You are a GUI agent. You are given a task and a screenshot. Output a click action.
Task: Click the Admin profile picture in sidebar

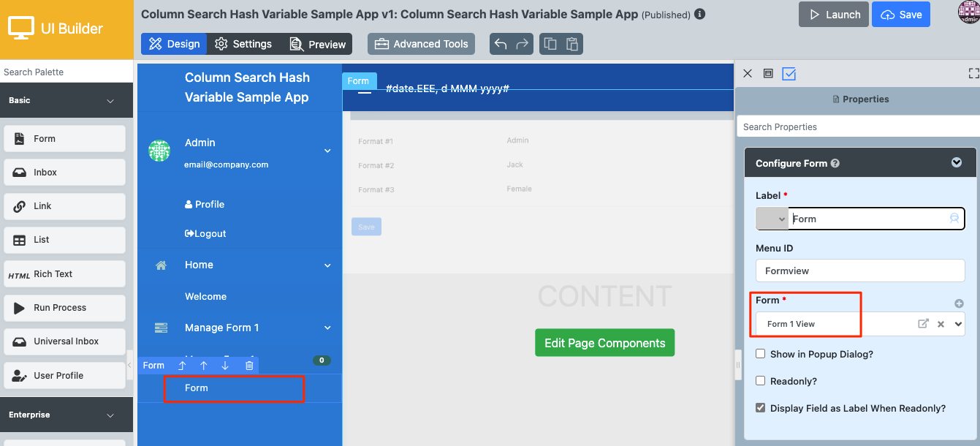159,151
